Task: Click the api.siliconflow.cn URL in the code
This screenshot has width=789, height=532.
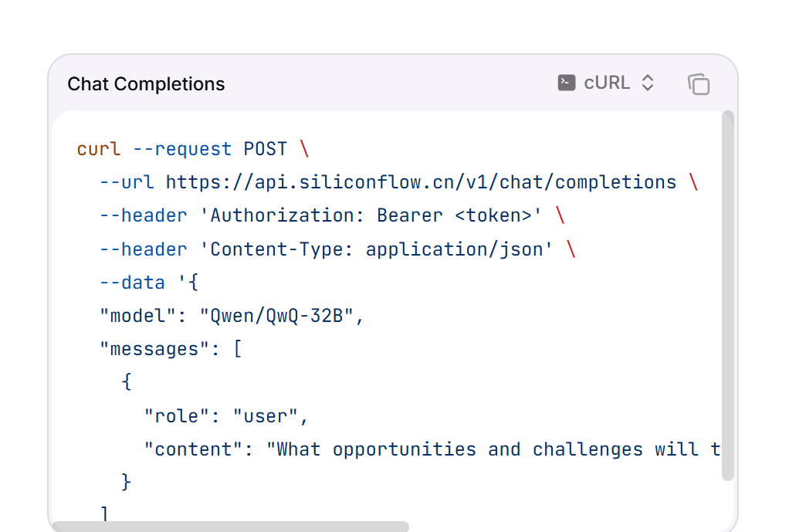Action: [422, 182]
